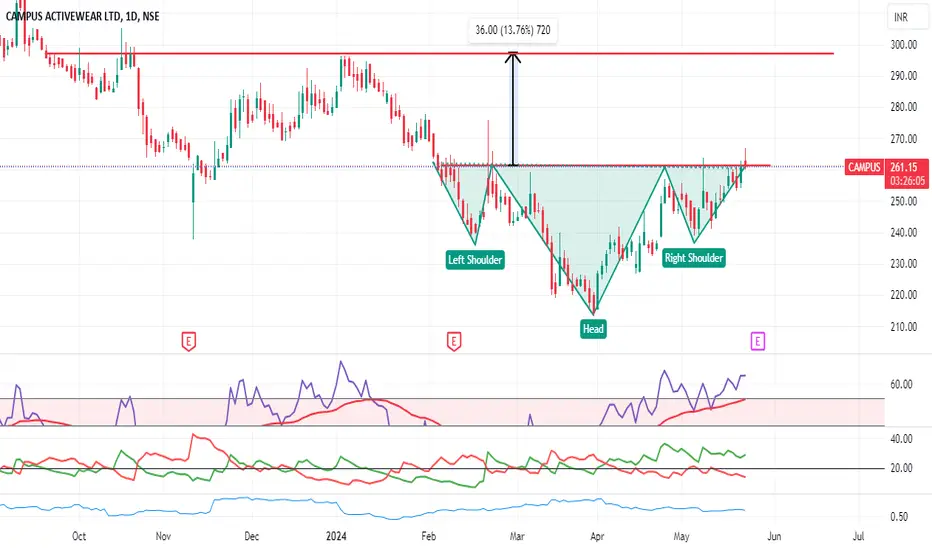Select the Right Shoulder label
932x550 pixels.
694,258
